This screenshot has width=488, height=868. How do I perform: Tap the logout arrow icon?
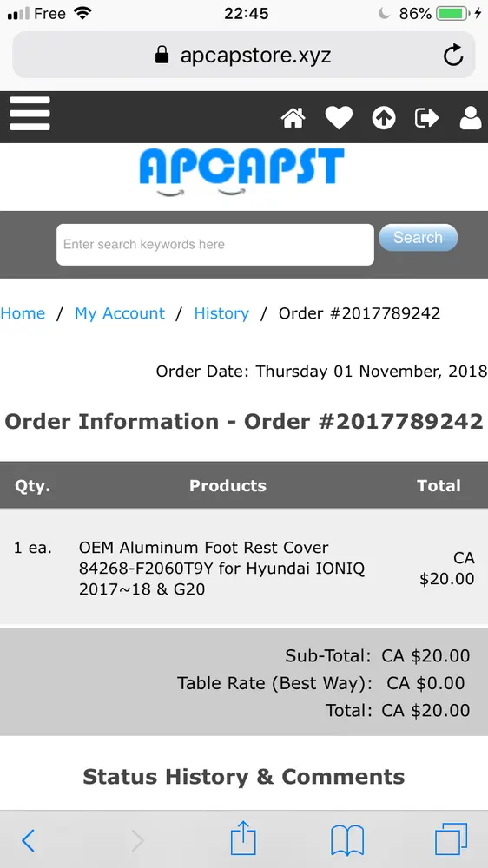427,118
